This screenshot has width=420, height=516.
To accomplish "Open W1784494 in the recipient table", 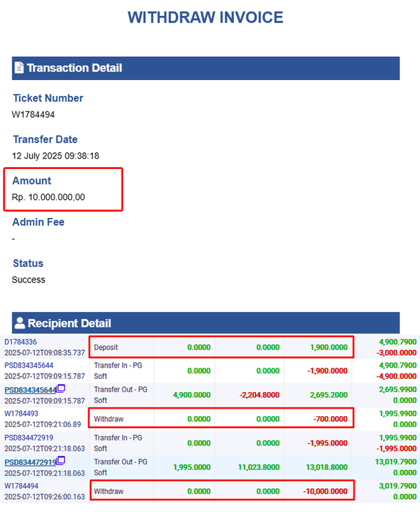I will pyautogui.click(x=21, y=486).
